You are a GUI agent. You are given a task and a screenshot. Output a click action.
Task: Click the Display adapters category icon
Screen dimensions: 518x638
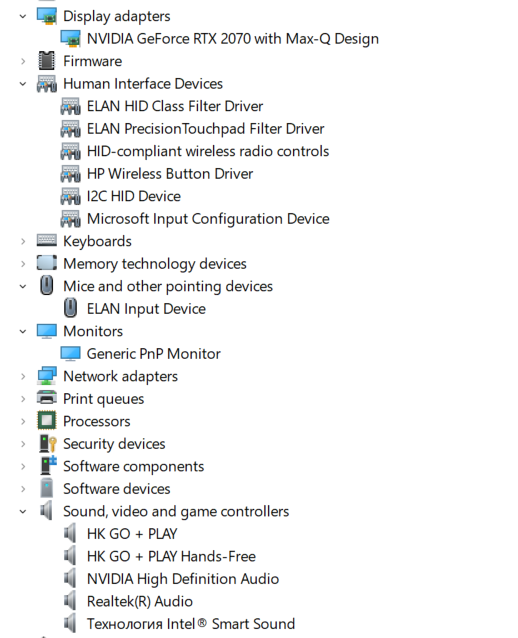(47, 16)
